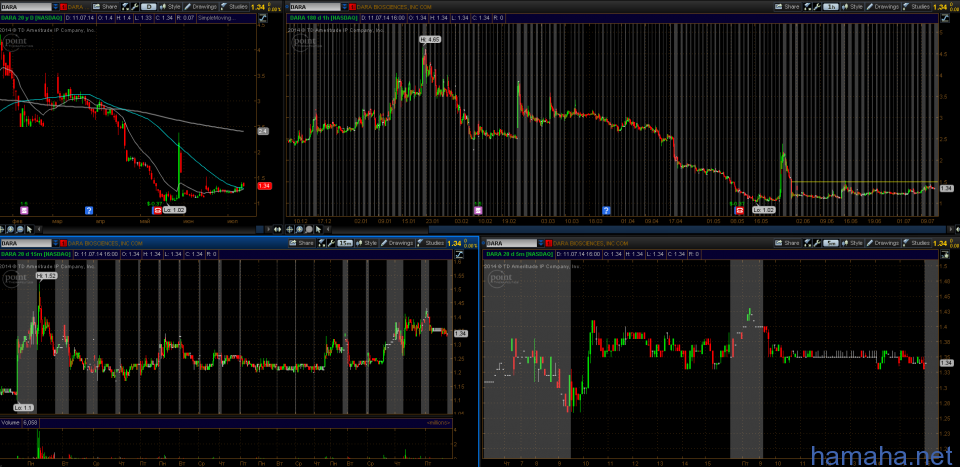
Task: Click blue question mark event on daily chart
Action: tap(89, 211)
